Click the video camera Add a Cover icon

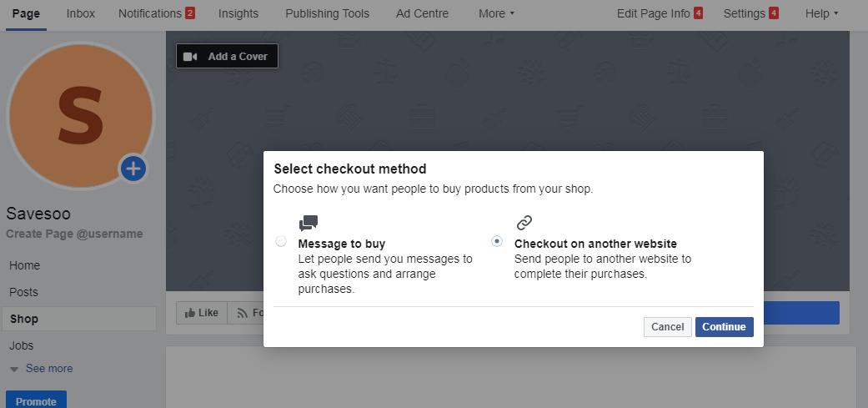click(190, 57)
